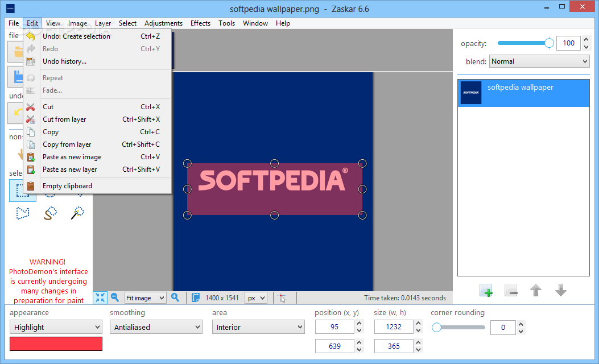
Task: Open the File menu
Action: (x=14, y=23)
